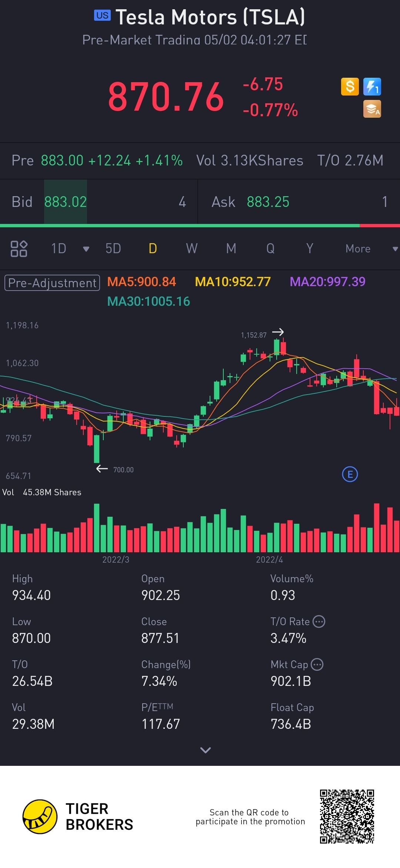Tap the Bid price 883.02
The image size is (400, 868).
(x=66, y=202)
